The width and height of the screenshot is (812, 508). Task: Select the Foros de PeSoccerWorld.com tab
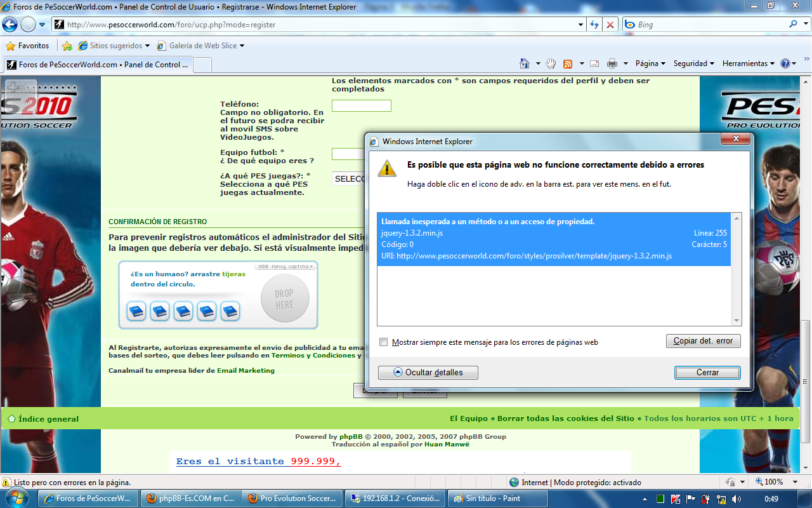pos(98,65)
